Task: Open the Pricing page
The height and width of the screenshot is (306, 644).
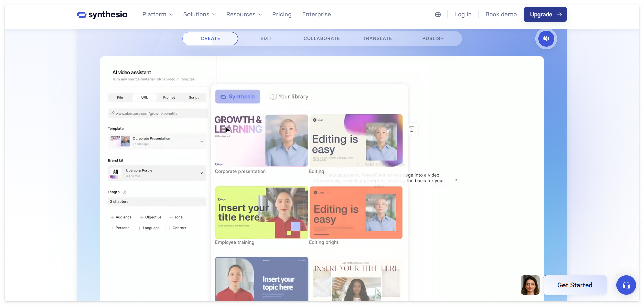Action: point(282,15)
